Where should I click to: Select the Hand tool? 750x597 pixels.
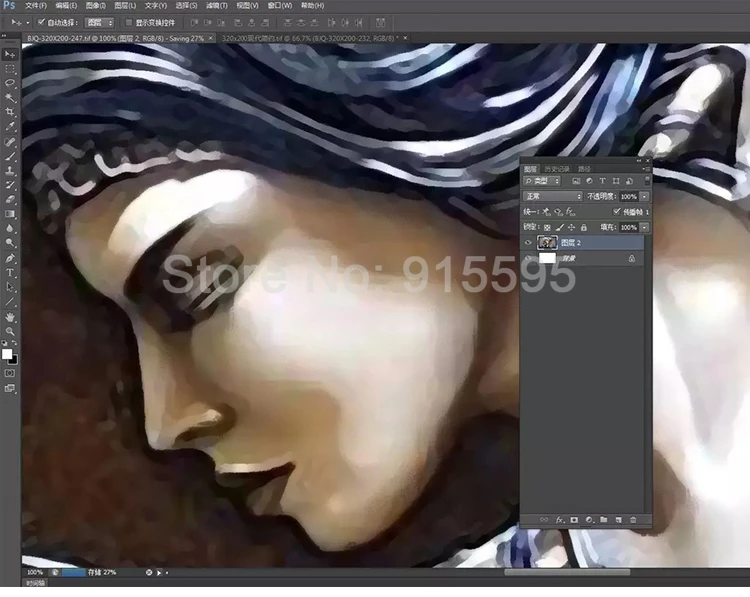pyautogui.click(x=10, y=317)
